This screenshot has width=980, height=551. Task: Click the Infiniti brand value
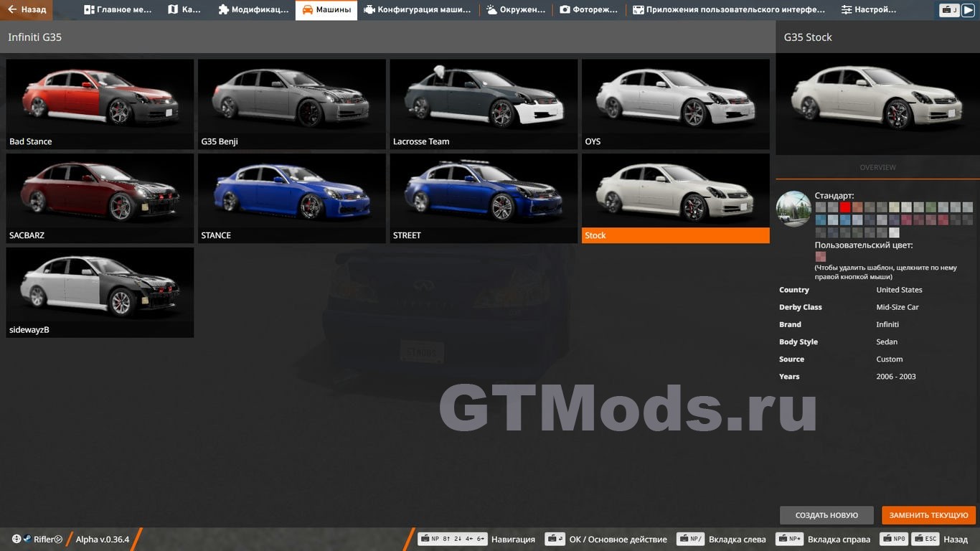click(x=887, y=324)
